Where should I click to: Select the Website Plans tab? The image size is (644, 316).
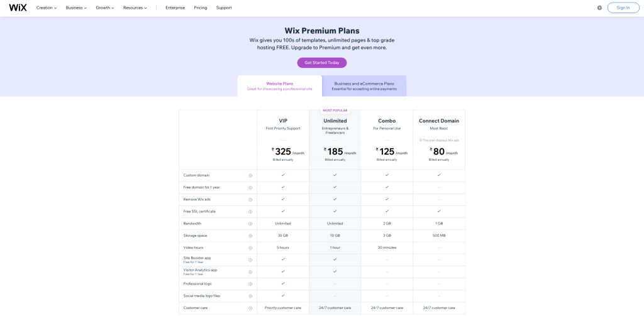[280, 86]
